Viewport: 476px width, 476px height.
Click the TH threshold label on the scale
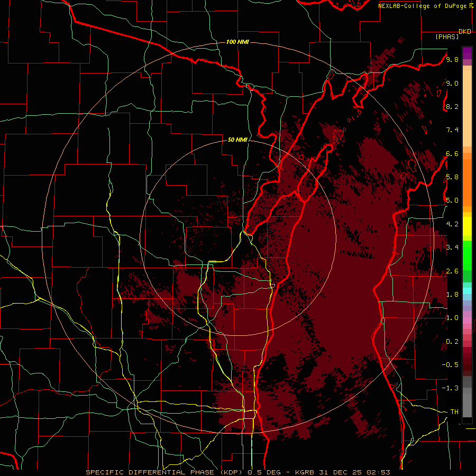pyautogui.click(x=454, y=411)
